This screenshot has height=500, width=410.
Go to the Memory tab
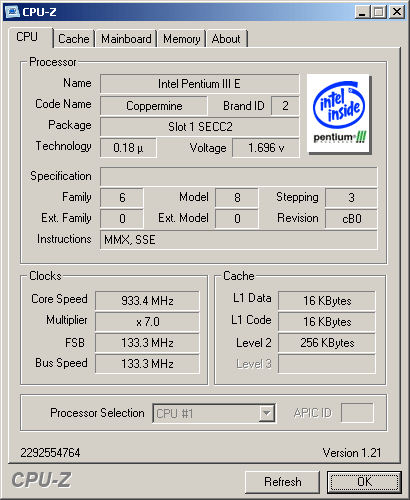point(181,39)
